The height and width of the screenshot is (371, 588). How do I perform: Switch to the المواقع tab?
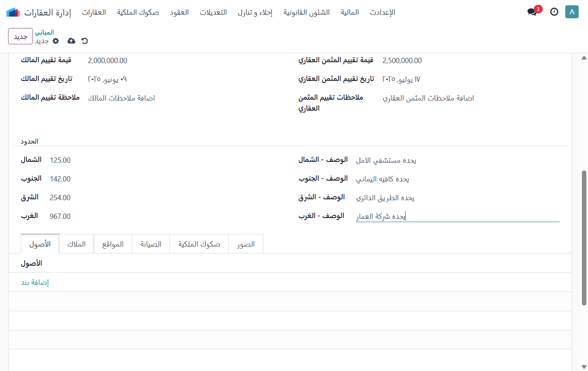[x=113, y=244]
